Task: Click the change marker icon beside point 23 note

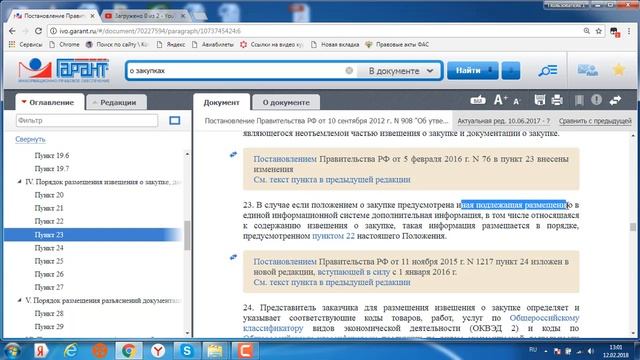Action: [233, 154]
